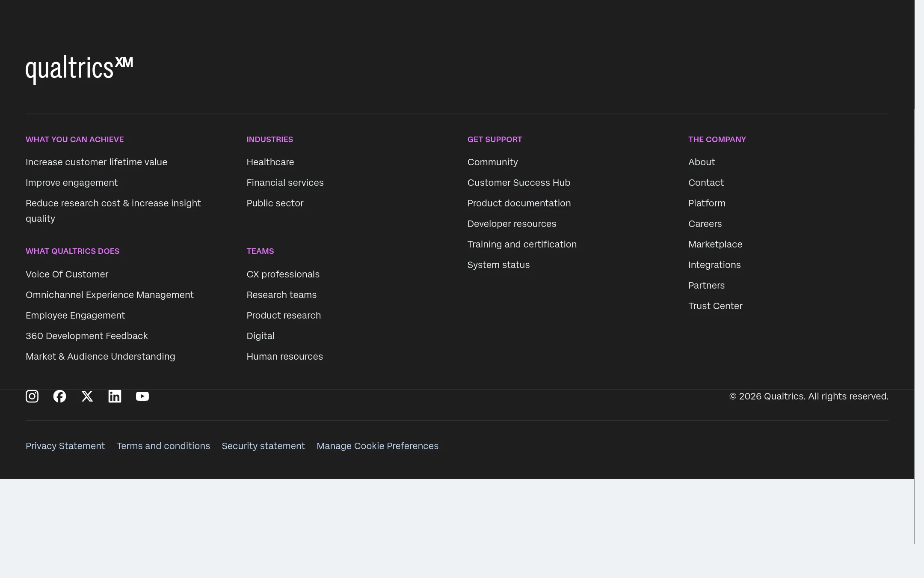Read Terms and conditions
The height and width of the screenshot is (578, 924).
[163, 446]
